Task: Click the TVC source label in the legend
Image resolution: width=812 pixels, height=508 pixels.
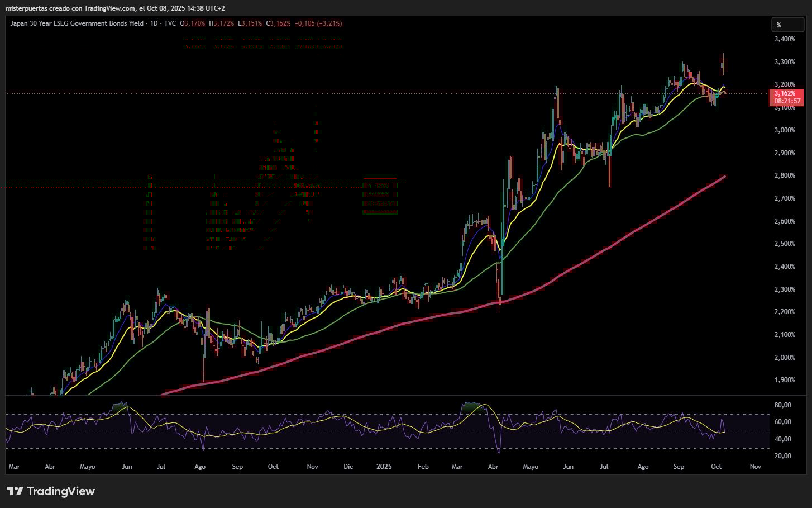Action: tap(170, 23)
